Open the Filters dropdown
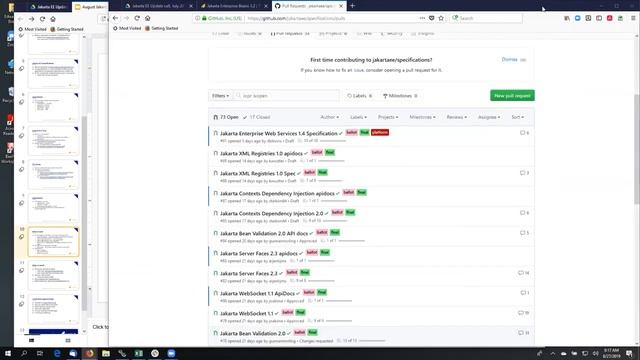This screenshot has width=640, height=360. (220, 96)
